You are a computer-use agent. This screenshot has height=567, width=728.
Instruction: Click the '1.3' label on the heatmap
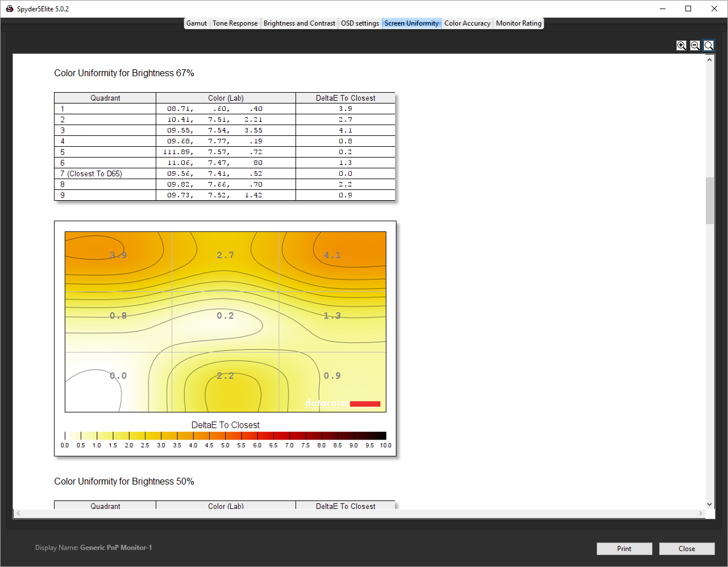click(x=332, y=316)
